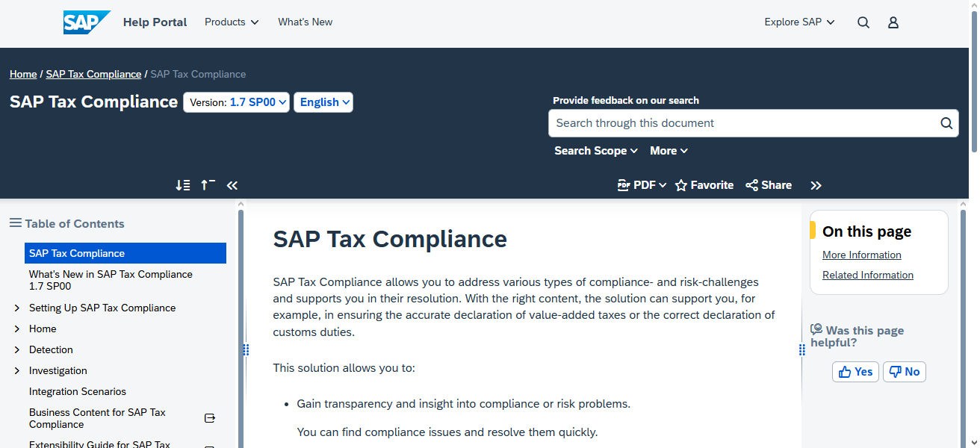Open the Products menu

click(232, 22)
